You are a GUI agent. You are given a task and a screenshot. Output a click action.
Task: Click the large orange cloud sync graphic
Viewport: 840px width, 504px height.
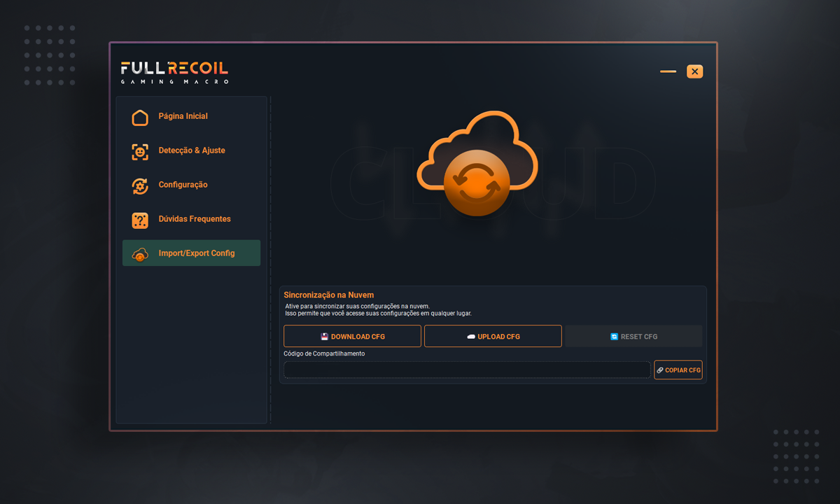pyautogui.click(x=477, y=162)
